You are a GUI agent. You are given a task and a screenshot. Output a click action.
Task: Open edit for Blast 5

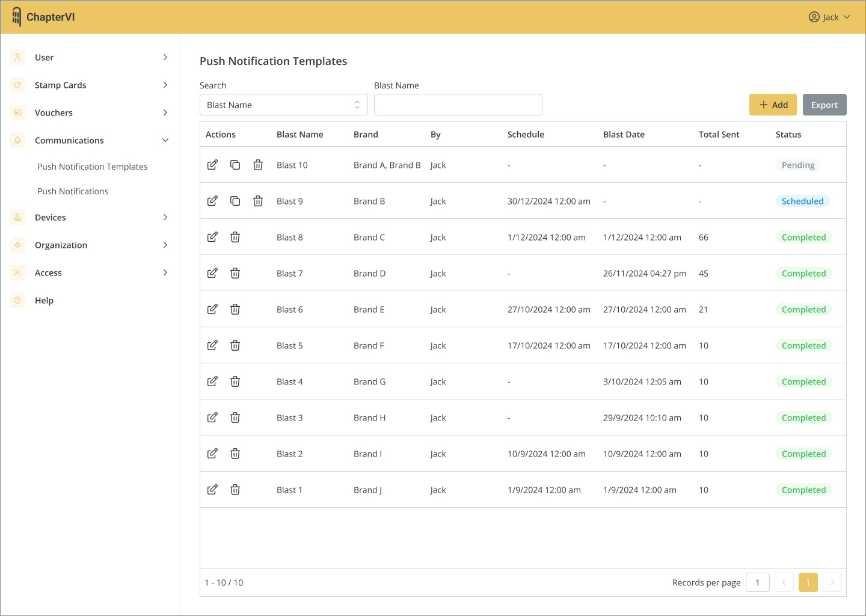[212, 345]
